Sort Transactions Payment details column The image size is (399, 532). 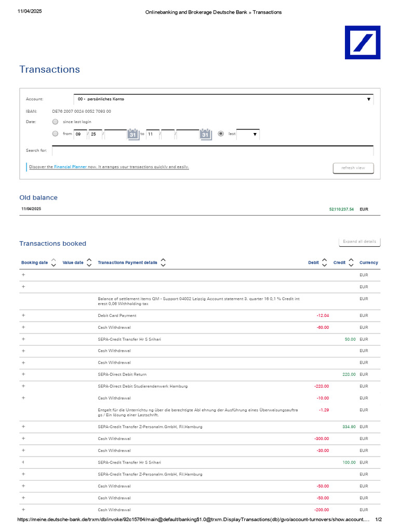click(163, 262)
